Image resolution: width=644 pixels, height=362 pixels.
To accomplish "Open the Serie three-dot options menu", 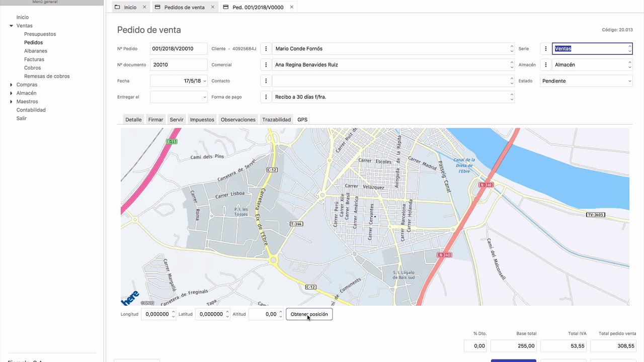I will (546, 49).
